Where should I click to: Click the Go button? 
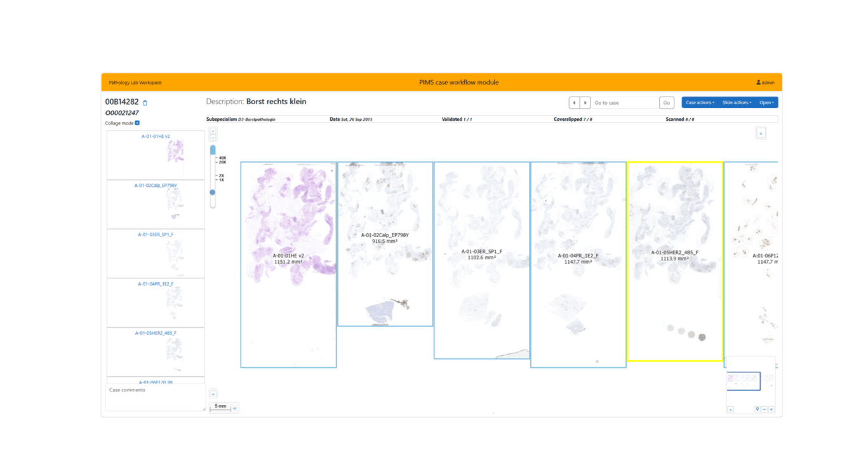click(x=666, y=102)
